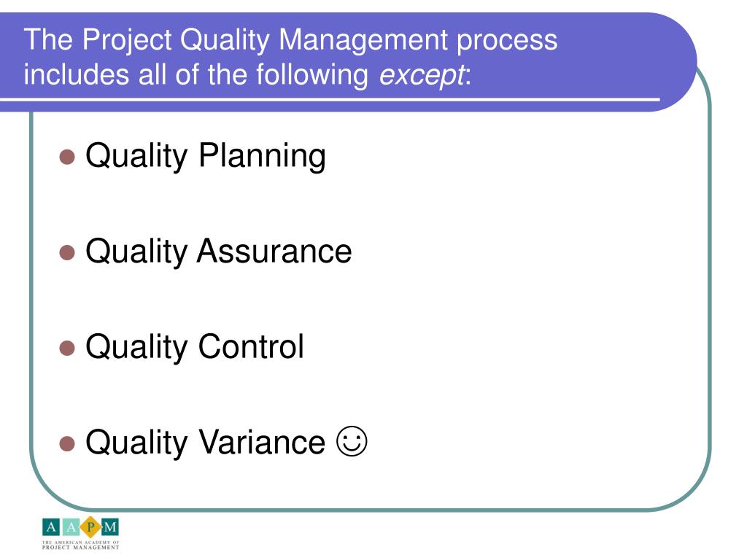Click the bullet beside Quality Control
The height and width of the screenshot is (560, 747).
coord(67,348)
